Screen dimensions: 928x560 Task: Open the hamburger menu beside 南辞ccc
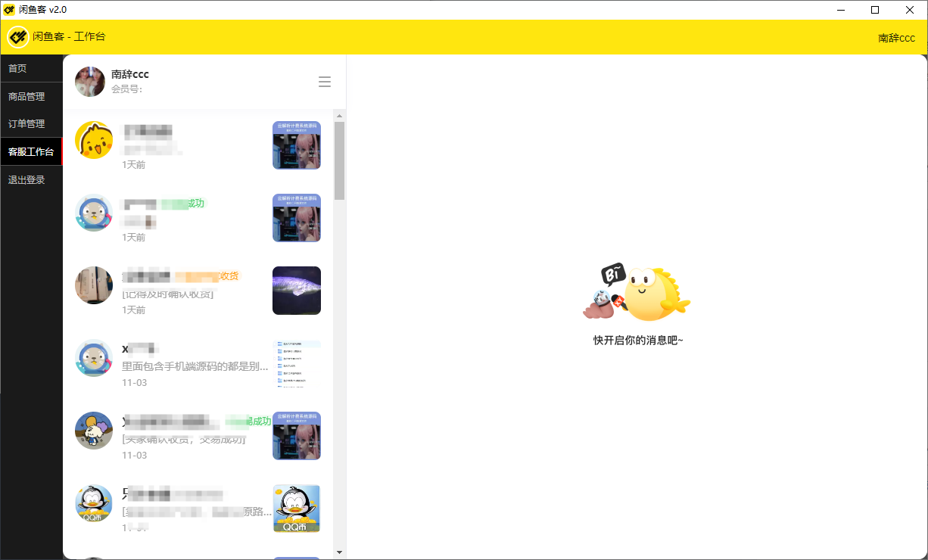click(x=325, y=82)
